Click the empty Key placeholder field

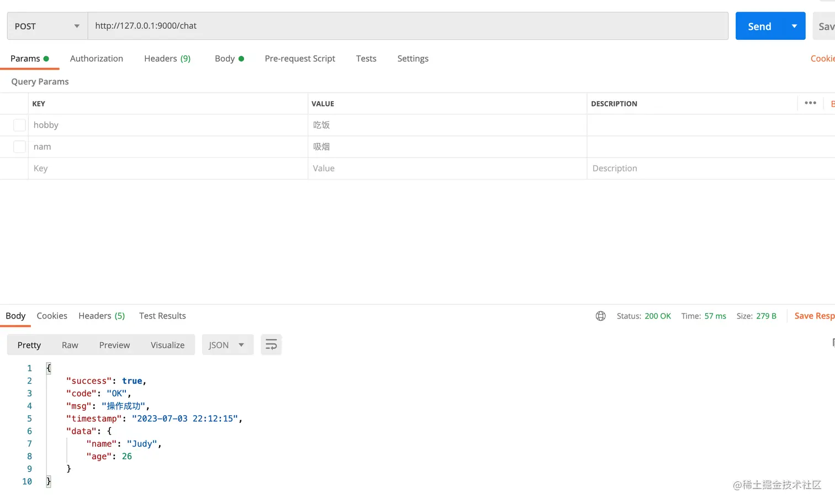[168, 168]
